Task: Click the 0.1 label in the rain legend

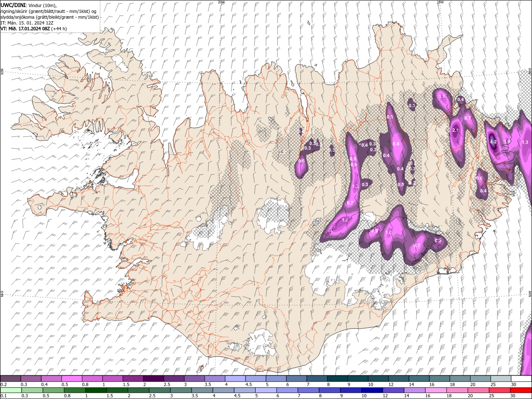Action: (3, 396)
